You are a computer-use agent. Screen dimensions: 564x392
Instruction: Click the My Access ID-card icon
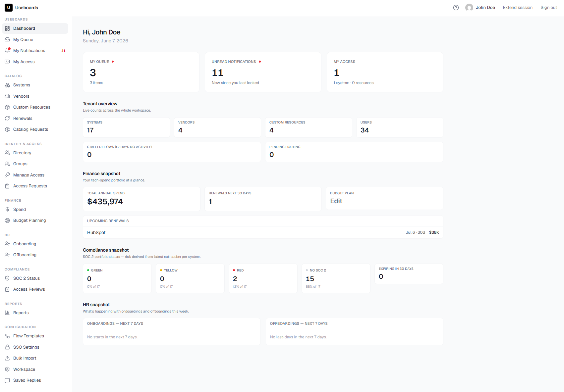pyautogui.click(x=7, y=62)
